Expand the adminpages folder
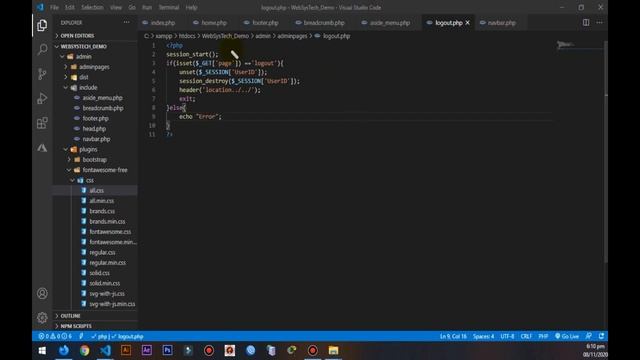The width and height of the screenshot is (640, 360). (x=94, y=67)
